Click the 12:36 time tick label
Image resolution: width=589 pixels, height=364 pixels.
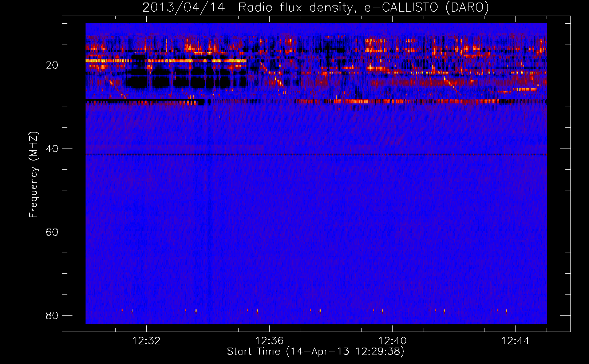tap(269, 341)
